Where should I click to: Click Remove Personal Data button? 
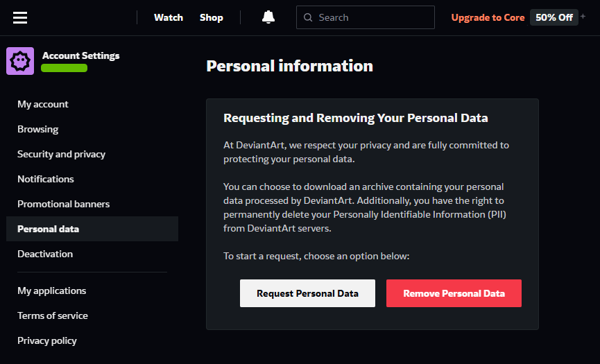point(454,293)
